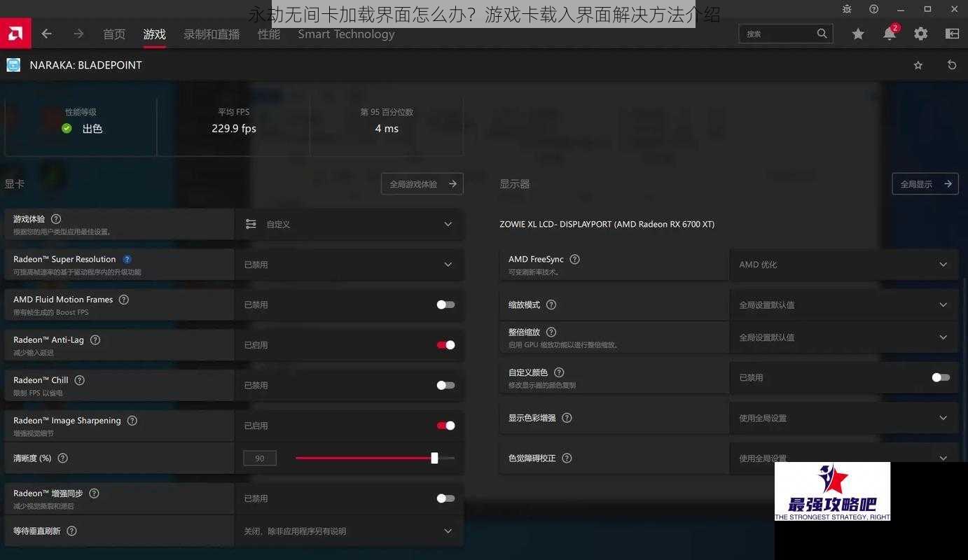Open 色觉障碍校正 dropdown

844,458
